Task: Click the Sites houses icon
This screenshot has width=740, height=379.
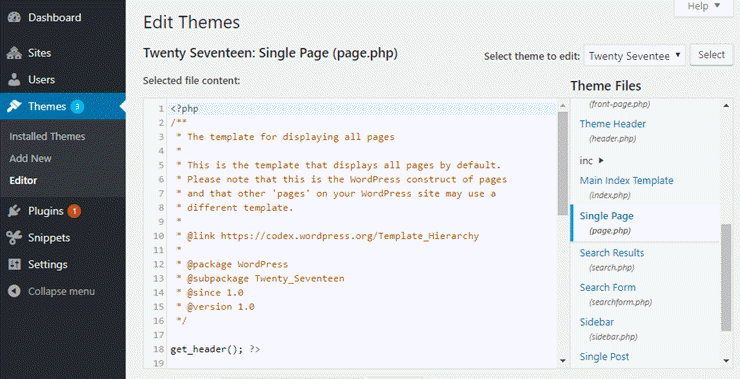Action: (14, 53)
